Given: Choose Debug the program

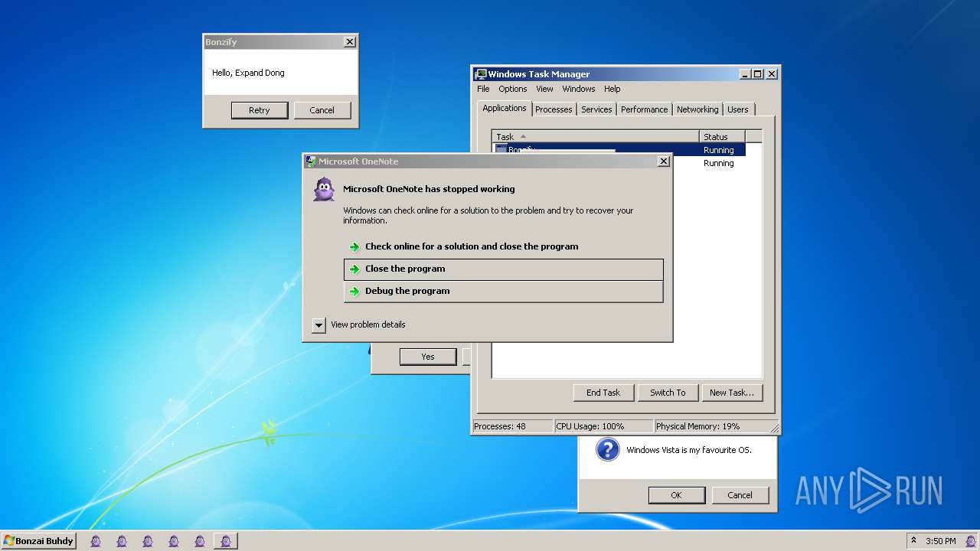Looking at the screenshot, I should point(504,291).
